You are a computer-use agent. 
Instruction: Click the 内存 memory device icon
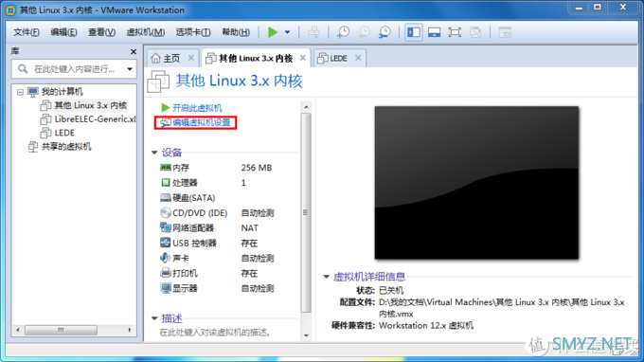[166, 167]
